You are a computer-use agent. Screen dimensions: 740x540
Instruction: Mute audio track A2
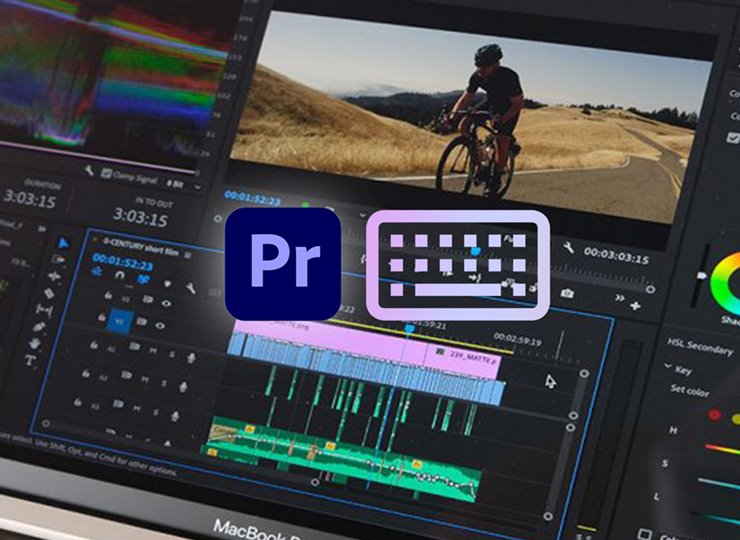point(145,379)
